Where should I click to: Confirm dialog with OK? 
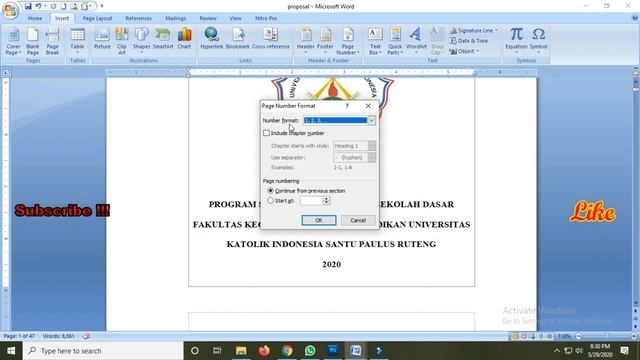[319, 220]
